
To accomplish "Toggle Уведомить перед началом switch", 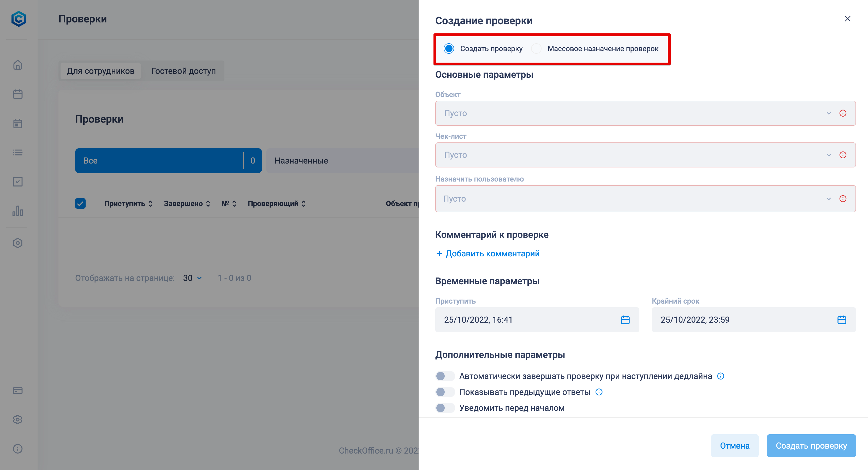I will pyautogui.click(x=445, y=408).
